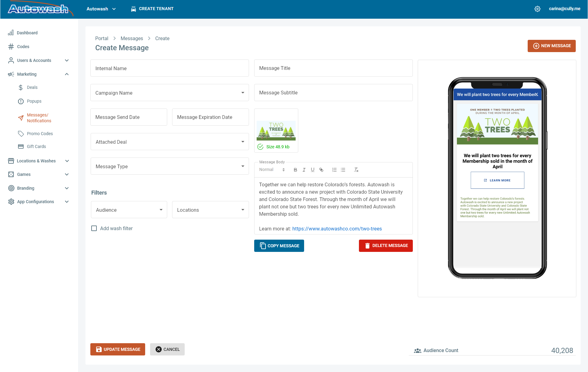Click the Message Title input field
The width and height of the screenshot is (588, 372).
334,68
